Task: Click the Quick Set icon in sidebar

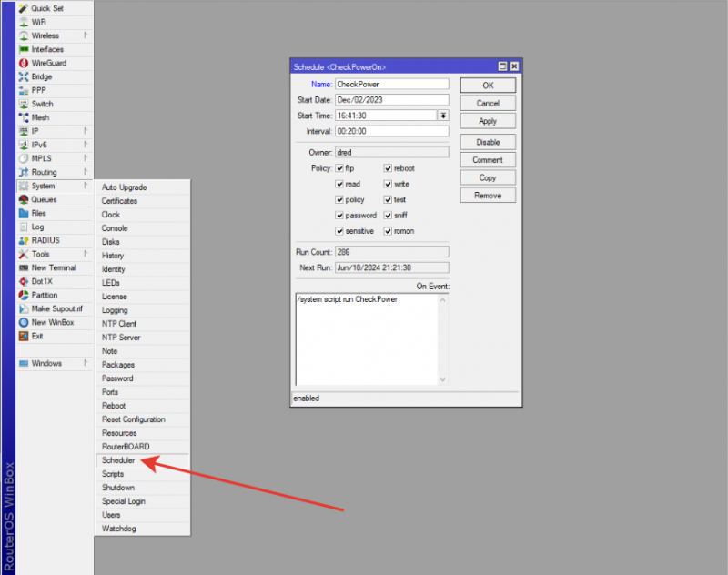Action: 24,8
